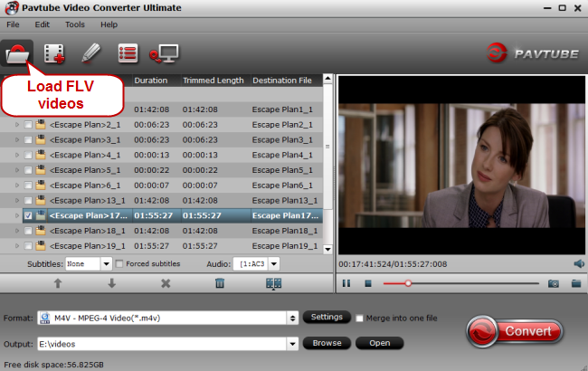Click destination Escape Plan4_1 cell

click(282, 155)
